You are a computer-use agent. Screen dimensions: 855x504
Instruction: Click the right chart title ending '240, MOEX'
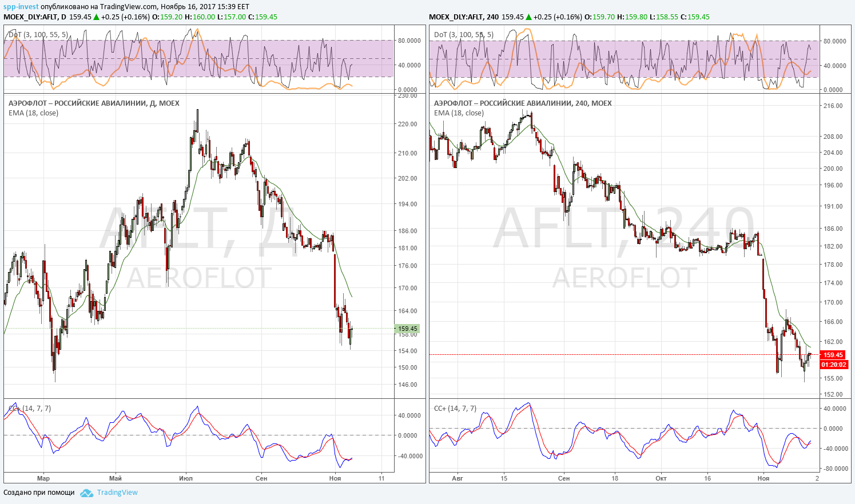(523, 103)
